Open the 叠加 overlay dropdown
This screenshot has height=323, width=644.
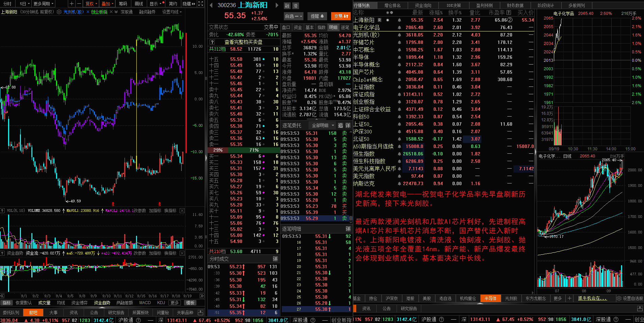108,4
